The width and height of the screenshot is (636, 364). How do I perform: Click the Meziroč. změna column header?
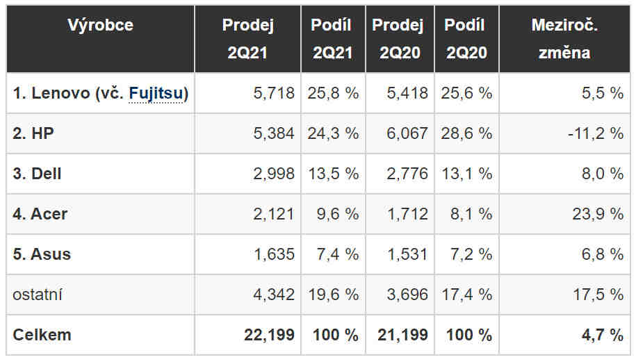coord(564,39)
